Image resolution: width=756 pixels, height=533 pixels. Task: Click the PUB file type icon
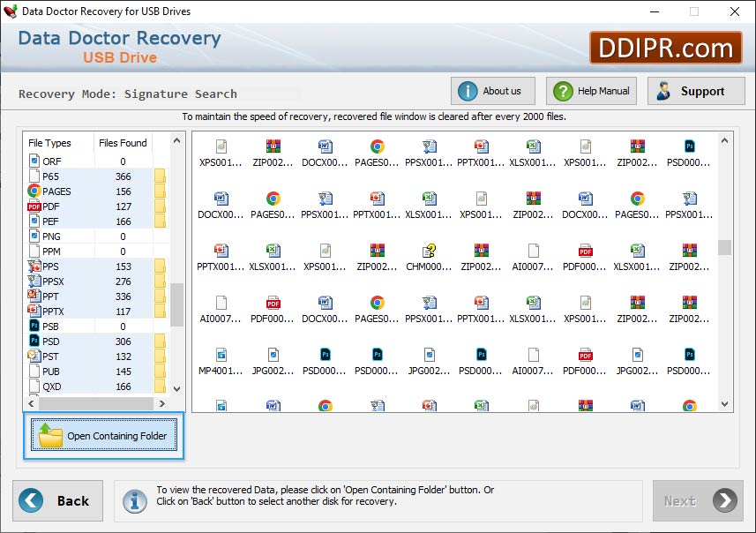tap(34, 371)
